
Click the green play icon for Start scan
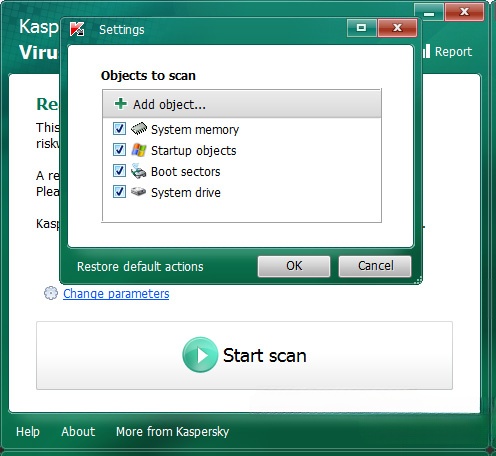200,355
